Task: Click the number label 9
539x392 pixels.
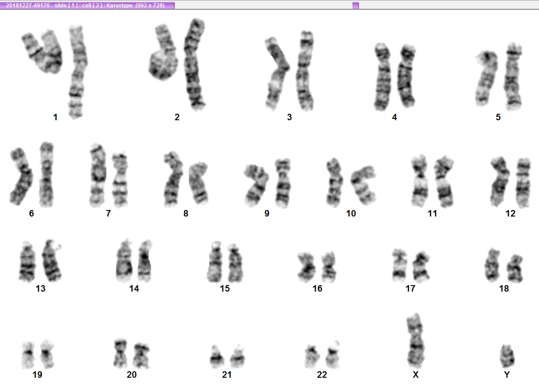Action: coord(267,214)
